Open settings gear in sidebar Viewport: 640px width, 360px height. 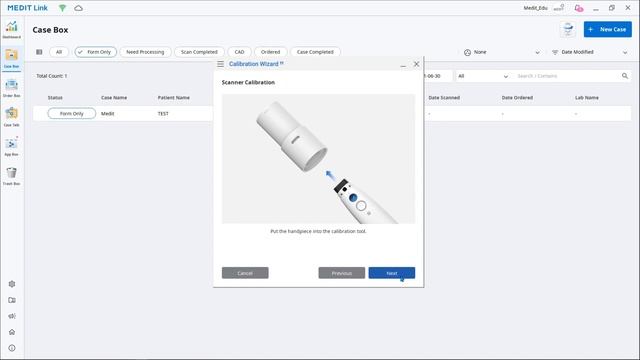(12, 284)
